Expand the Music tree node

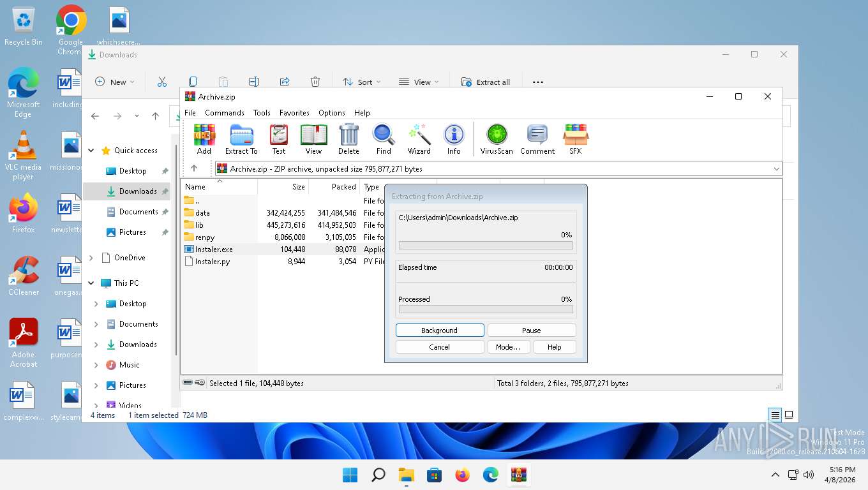pyautogui.click(x=96, y=365)
